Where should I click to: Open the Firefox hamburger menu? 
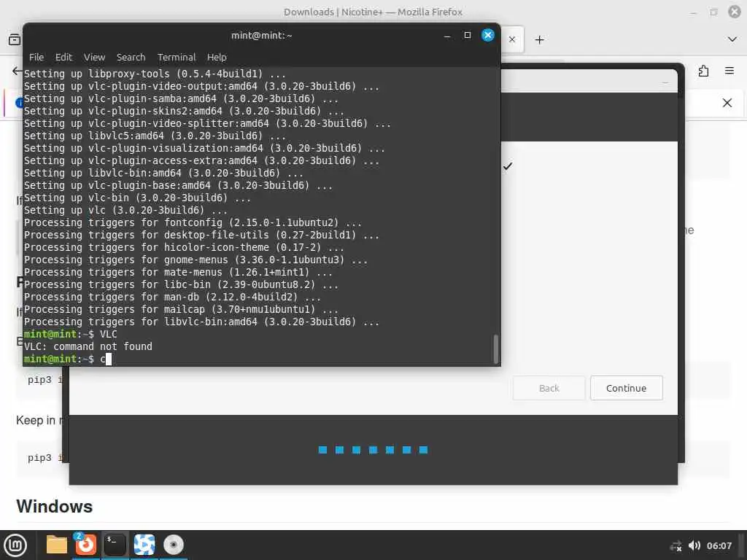[729, 71]
